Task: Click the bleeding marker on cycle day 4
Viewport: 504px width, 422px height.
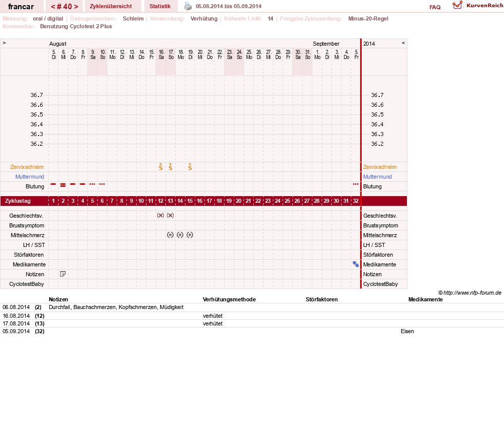Action: (83, 184)
